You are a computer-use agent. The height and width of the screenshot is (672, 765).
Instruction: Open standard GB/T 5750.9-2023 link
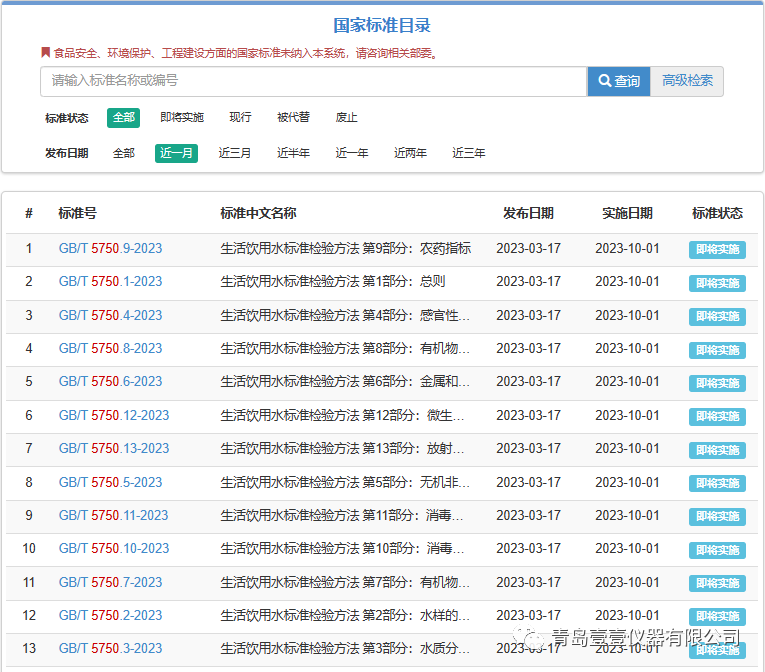pos(110,249)
